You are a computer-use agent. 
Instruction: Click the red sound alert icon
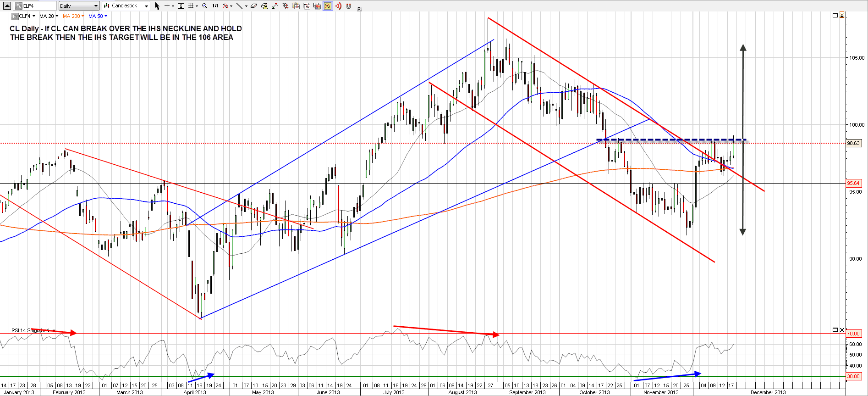338,6
